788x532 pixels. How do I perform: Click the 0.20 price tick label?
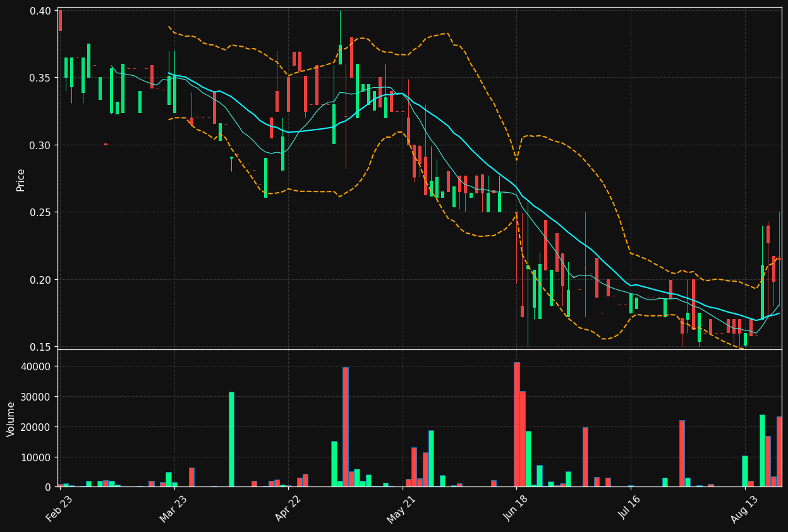point(40,280)
